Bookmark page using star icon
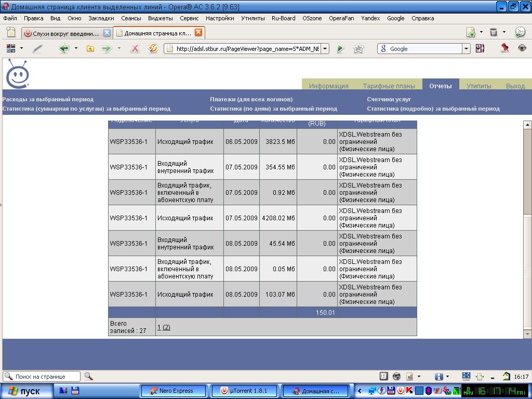This screenshot has width=532, height=399. point(358,49)
